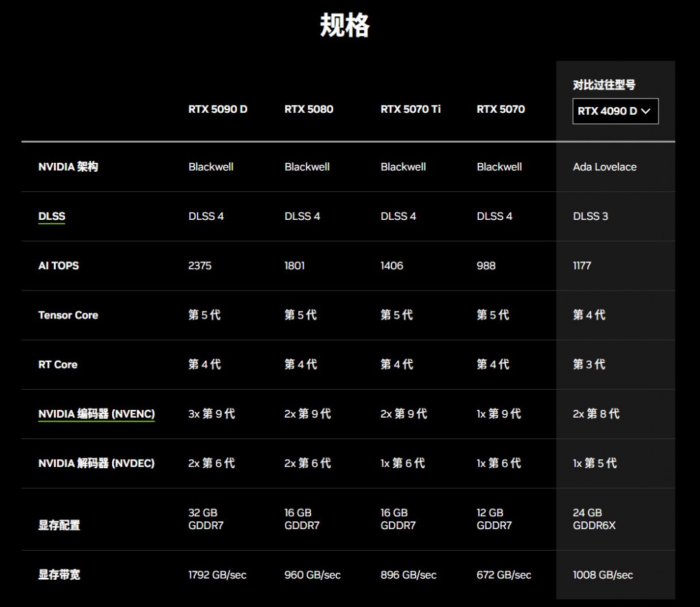Open the DLSS link
This screenshot has height=607, width=700.
click(x=51, y=216)
